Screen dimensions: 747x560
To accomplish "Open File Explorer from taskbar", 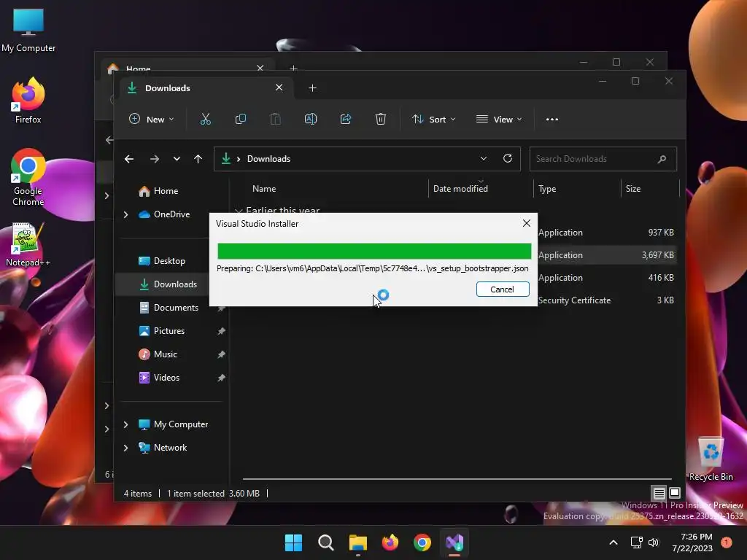I will pos(357,542).
